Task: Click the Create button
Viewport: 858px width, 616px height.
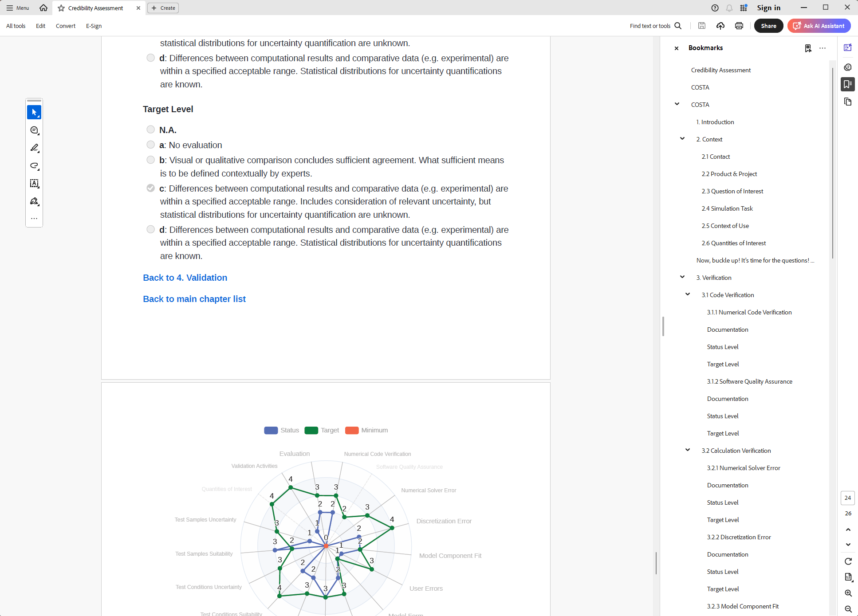Action: tap(163, 8)
